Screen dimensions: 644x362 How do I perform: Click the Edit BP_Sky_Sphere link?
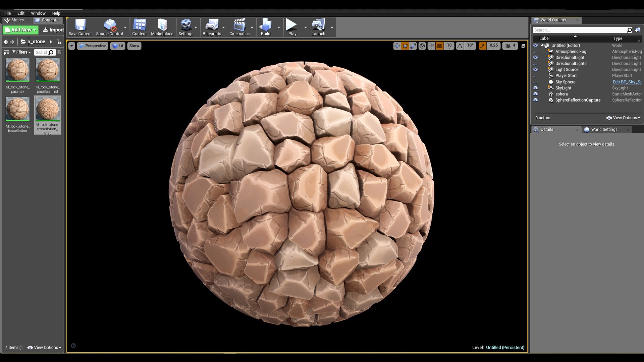click(x=627, y=82)
